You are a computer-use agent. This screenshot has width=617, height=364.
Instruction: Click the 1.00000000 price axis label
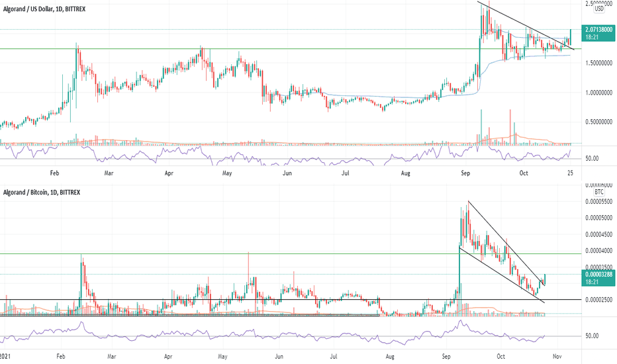coord(599,93)
